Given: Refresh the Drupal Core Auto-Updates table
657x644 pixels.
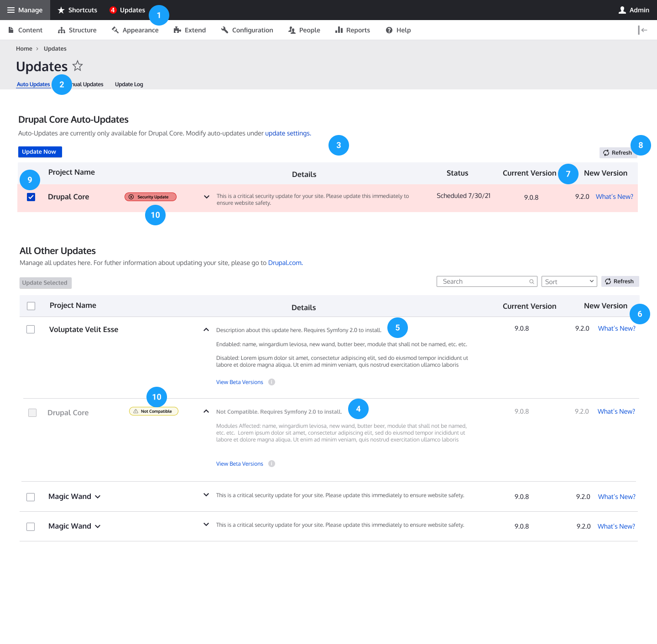Looking at the screenshot, I should 617,153.
